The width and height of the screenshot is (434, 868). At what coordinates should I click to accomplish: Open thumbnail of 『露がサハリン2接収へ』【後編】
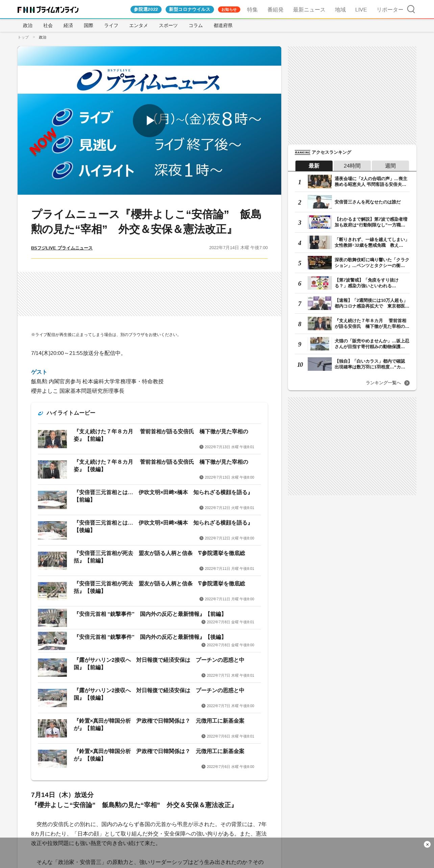(52, 698)
